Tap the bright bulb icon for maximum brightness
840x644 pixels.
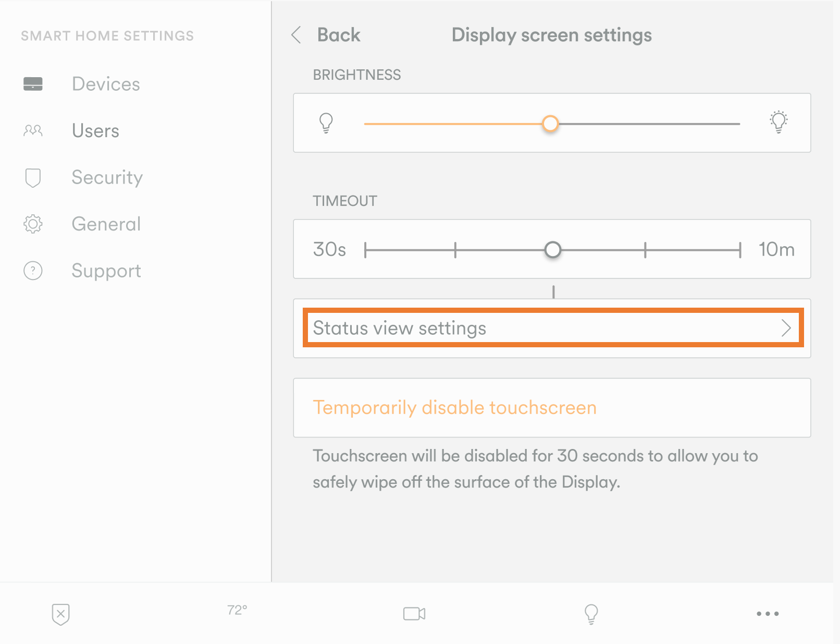(779, 122)
